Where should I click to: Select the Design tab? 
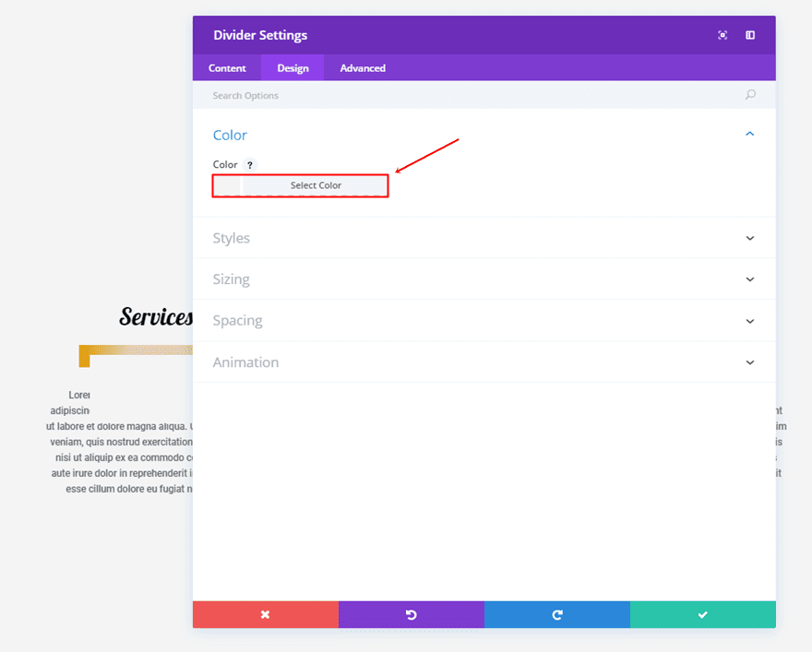[293, 68]
